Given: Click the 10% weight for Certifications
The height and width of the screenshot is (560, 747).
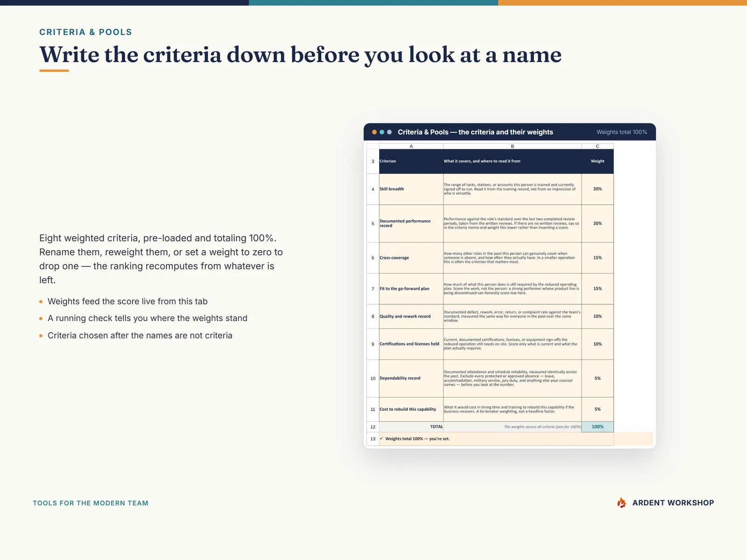Looking at the screenshot, I should click(x=598, y=344).
